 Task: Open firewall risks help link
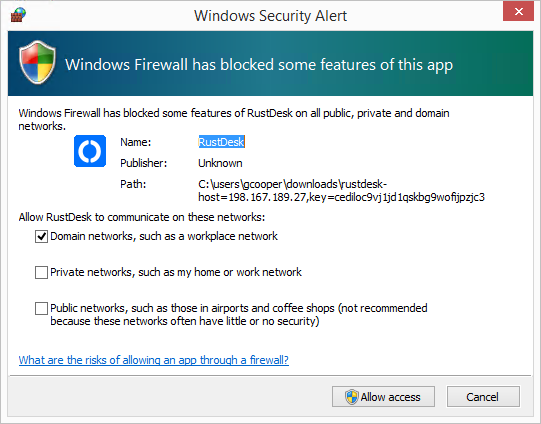tap(154, 360)
